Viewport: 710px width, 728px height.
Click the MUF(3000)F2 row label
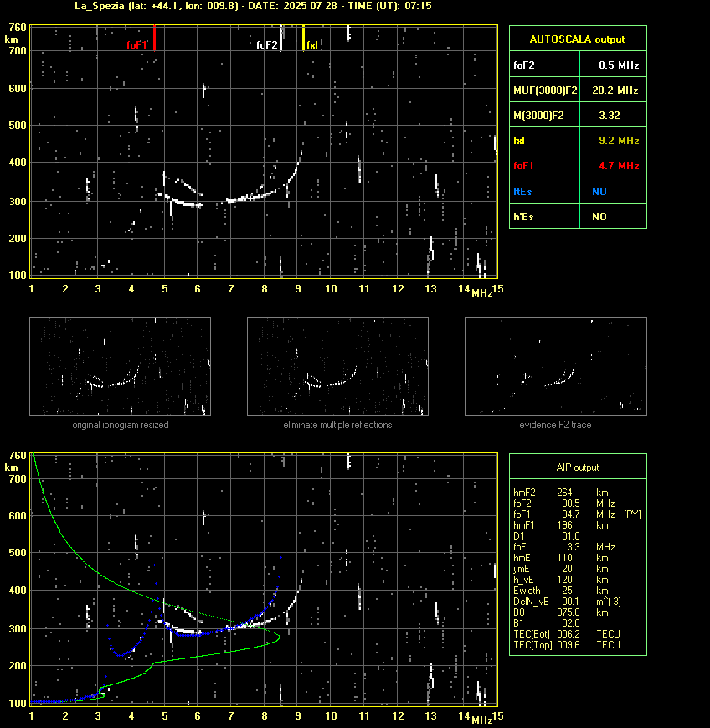click(545, 90)
